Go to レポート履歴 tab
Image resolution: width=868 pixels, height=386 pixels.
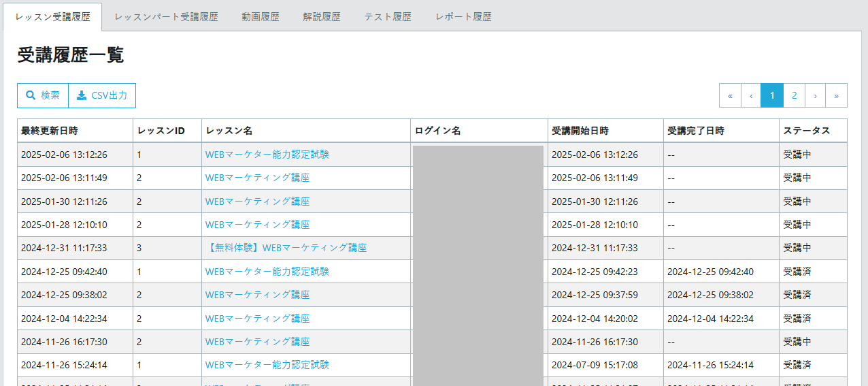click(x=463, y=17)
